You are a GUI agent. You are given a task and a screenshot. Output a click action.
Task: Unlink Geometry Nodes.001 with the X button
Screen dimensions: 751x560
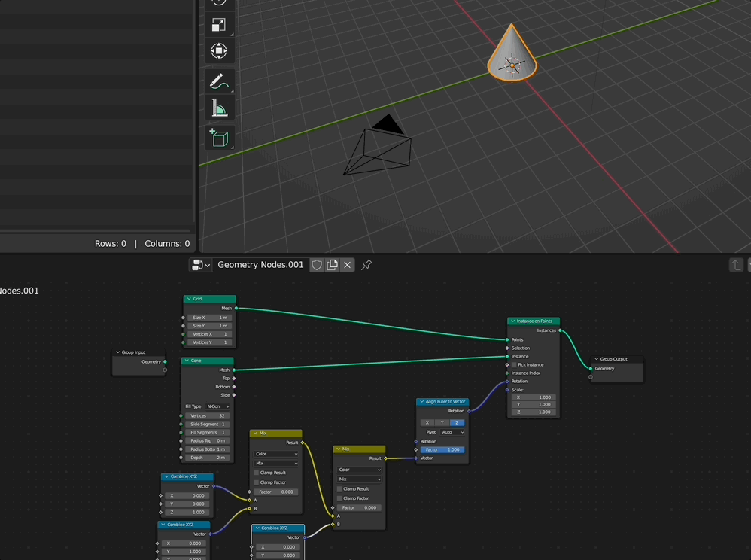[x=347, y=264]
